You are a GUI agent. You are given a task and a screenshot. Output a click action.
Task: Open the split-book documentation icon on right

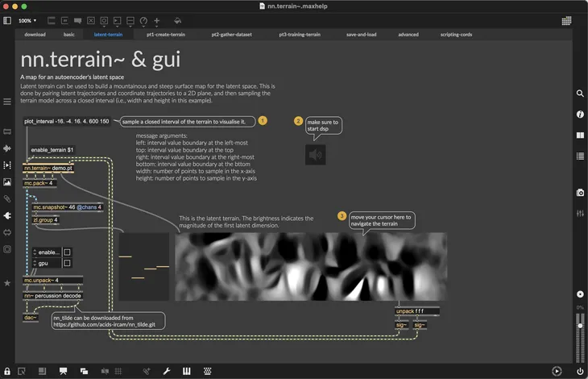point(580,135)
